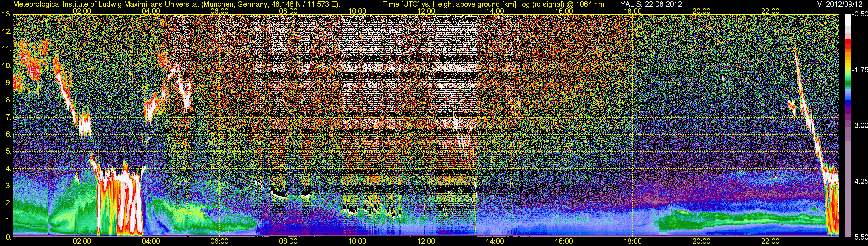The height and width of the screenshot is (246, 868).
Task: Click the 18:00 label on the top time axis
Action: point(632,11)
